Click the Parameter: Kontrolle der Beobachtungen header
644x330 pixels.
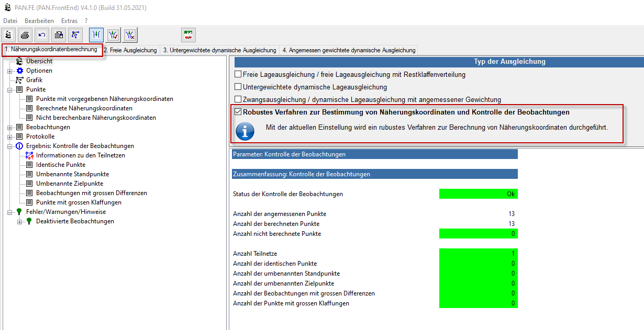click(x=374, y=154)
